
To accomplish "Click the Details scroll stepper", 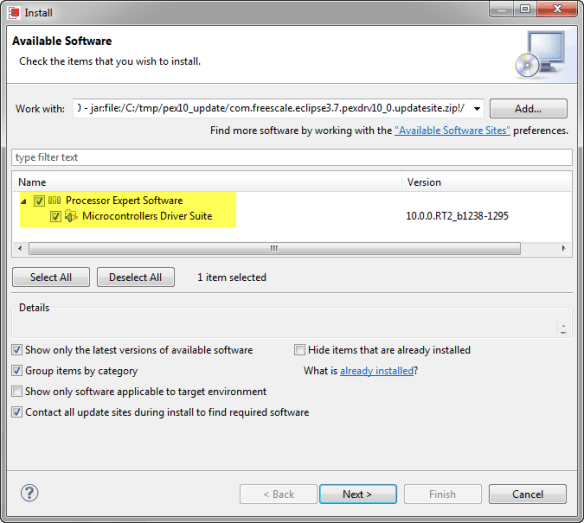I will (x=563, y=328).
